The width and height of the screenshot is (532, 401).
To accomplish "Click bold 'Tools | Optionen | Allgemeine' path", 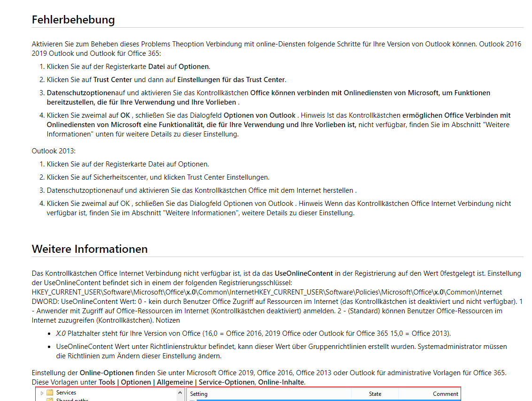I will 146,382.
